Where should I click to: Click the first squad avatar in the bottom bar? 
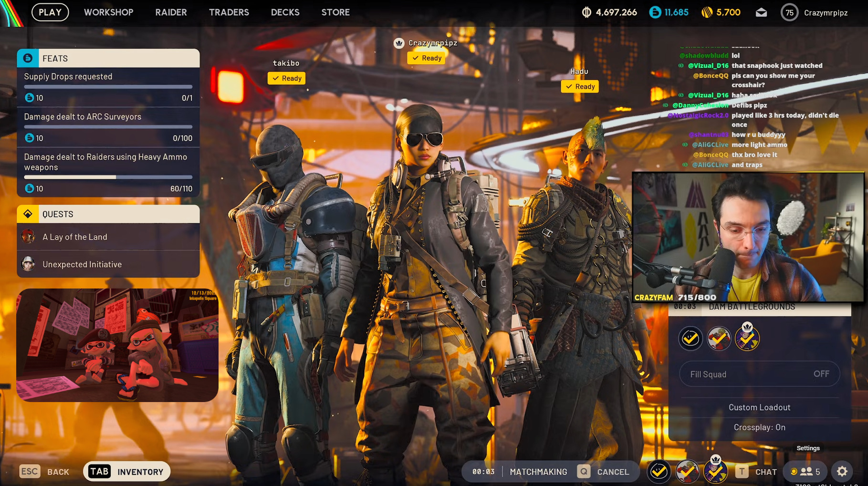659,471
